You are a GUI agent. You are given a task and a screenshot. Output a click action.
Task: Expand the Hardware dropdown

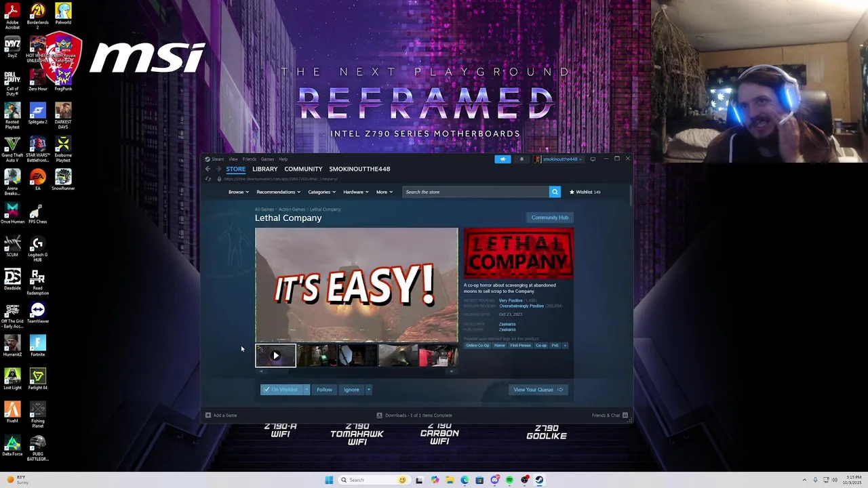coord(355,192)
